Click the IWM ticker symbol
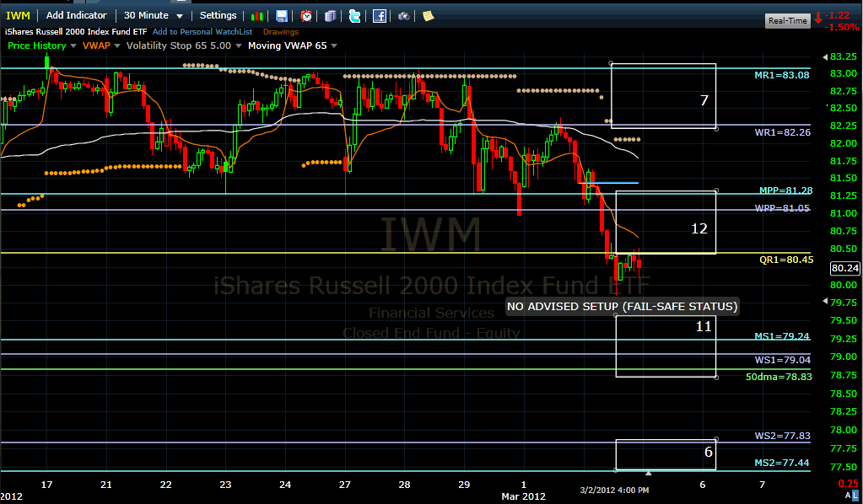 point(19,15)
